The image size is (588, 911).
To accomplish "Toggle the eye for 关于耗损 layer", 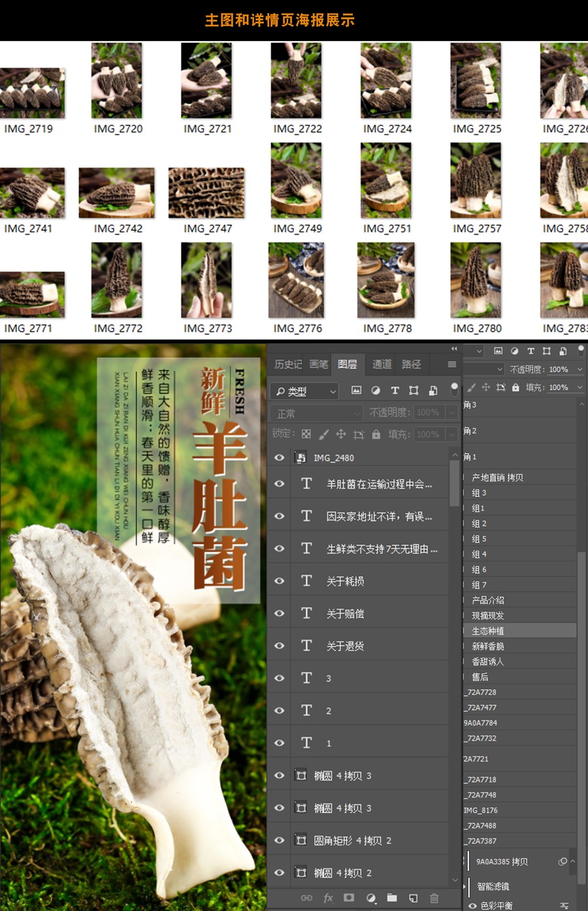I will (280, 581).
